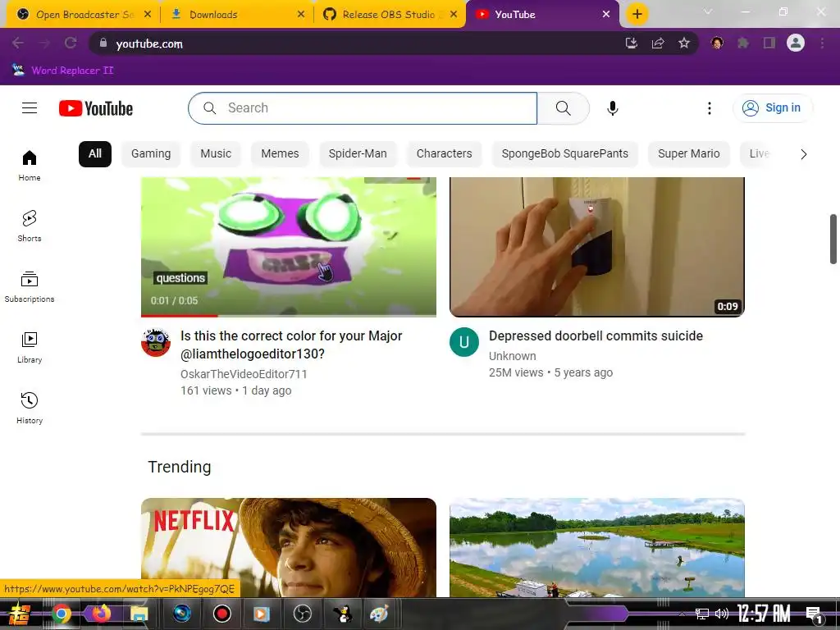Switch to Open Broadcaster Software tab
The width and height of the screenshot is (840, 630).
[83, 15]
